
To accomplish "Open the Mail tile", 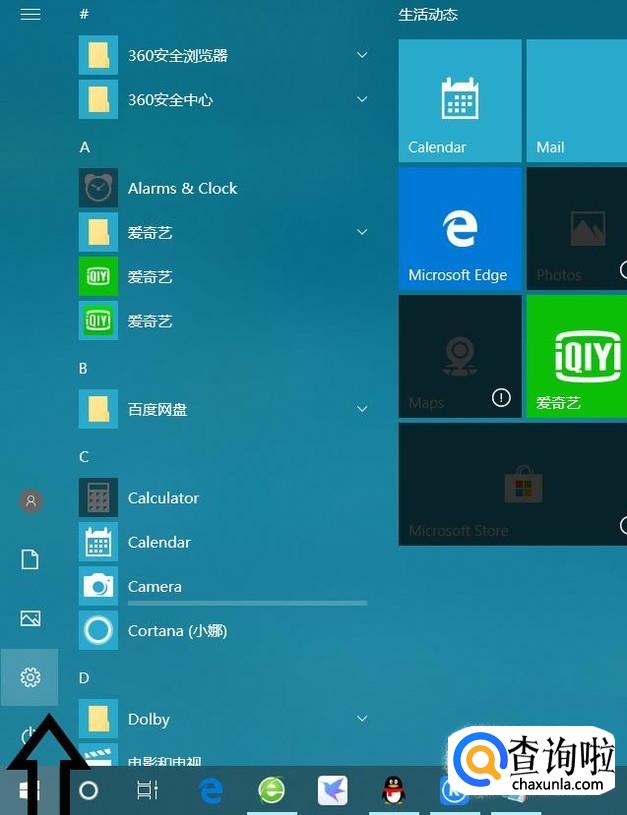I will pos(577,100).
